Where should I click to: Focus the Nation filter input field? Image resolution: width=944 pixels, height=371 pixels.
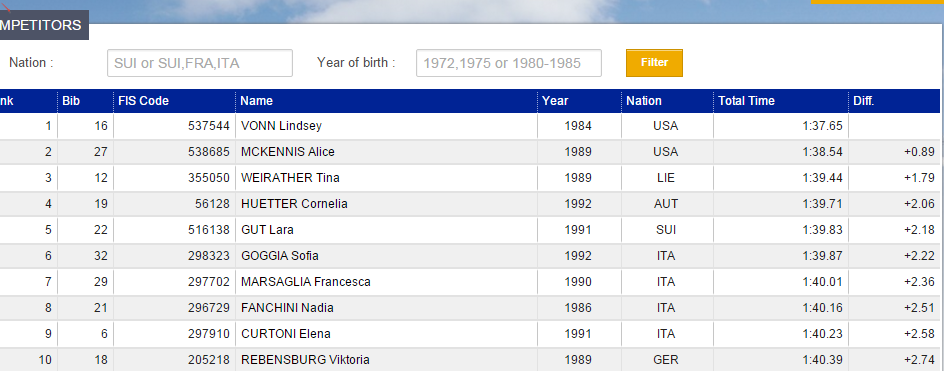(x=200, y=63)
